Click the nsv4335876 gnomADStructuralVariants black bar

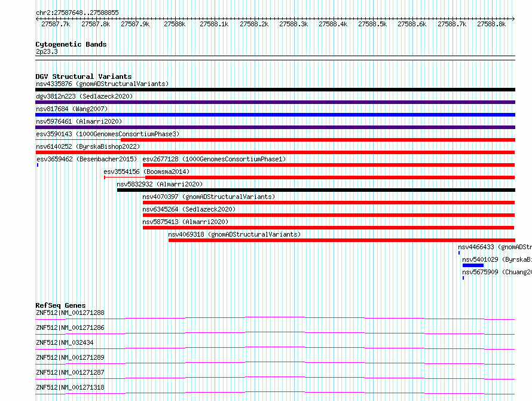(x=275, y=90)
